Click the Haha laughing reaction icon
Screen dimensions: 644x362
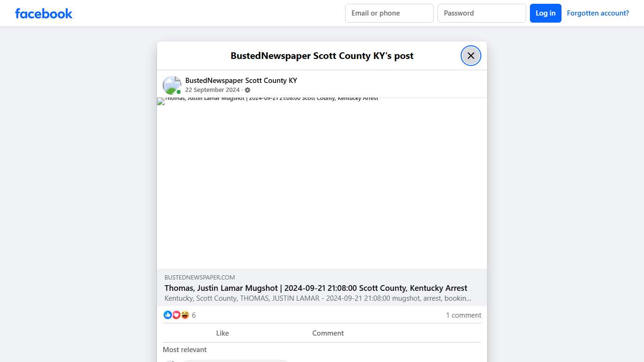click(185, 315)
